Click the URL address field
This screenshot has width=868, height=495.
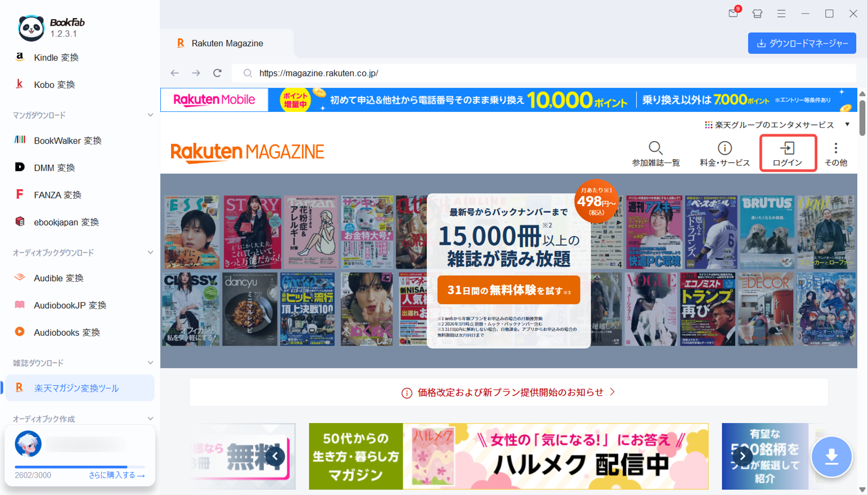point(543,73)
